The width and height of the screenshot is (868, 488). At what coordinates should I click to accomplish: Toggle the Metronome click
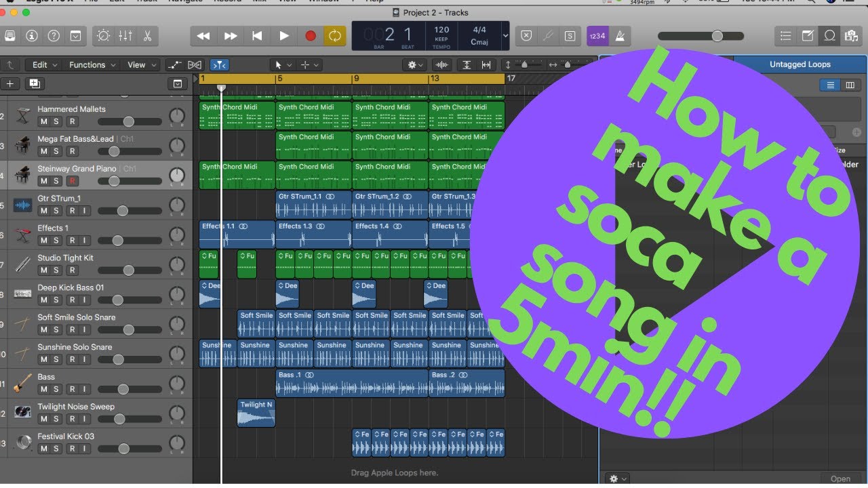tap(620, 36)
